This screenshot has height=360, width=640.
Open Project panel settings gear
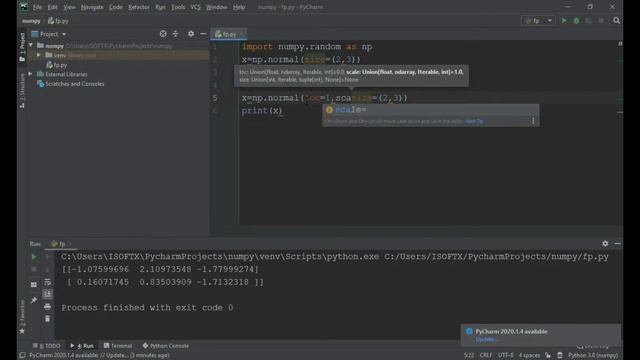point(191,34)
